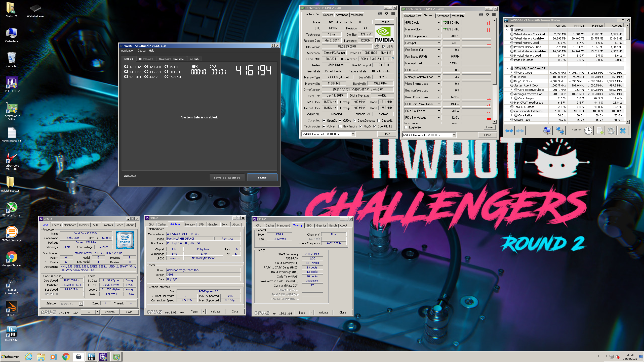The height and width of the screenshot is (362, 644).
Task: Open Compare Online tab in Aquamark
Action: 171,59
